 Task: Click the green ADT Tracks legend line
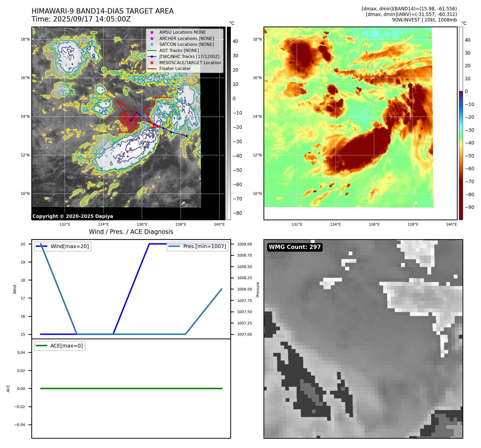[152, 51]
